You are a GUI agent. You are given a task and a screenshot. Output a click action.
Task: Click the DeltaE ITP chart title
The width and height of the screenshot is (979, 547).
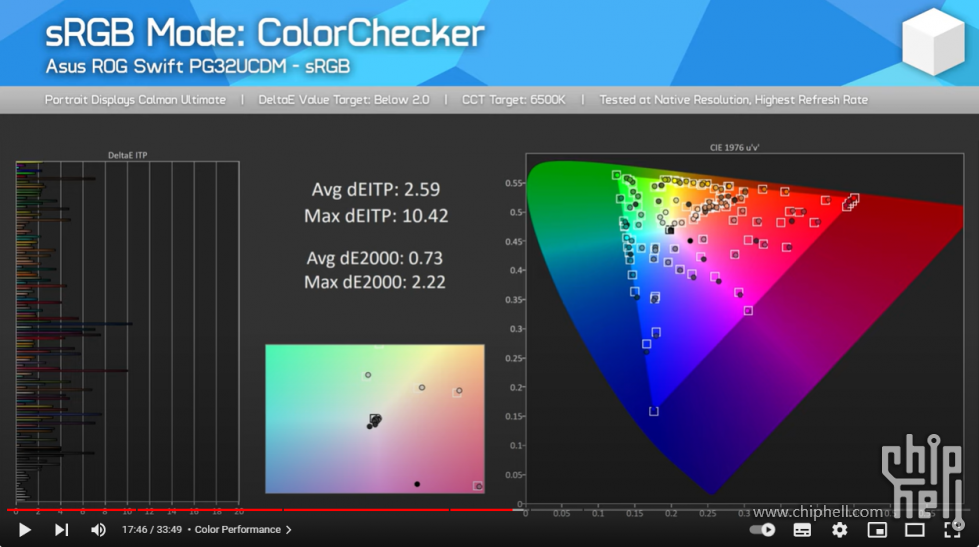click(127, 155)
